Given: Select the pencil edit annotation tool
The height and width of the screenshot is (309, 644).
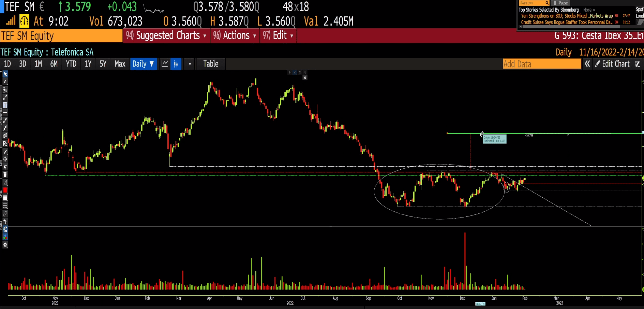Looking at the screenshot, I should click(x=5, y=151).
